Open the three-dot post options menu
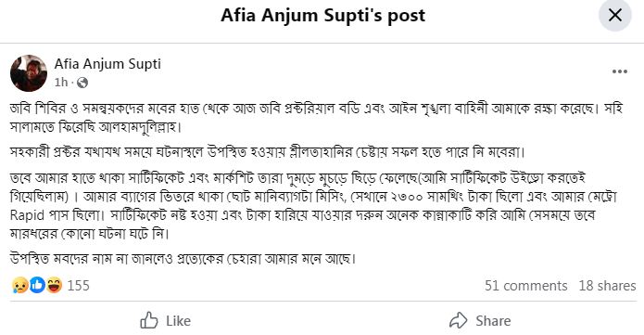Image resolution: width=644 pixels, height=335 pixels. click(619, 71)
